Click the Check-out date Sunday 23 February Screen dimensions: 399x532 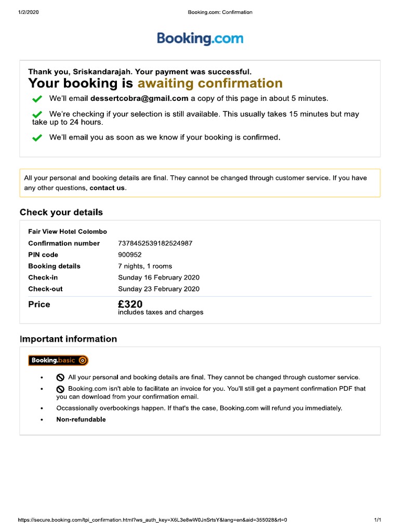click(x=158, y=289)
